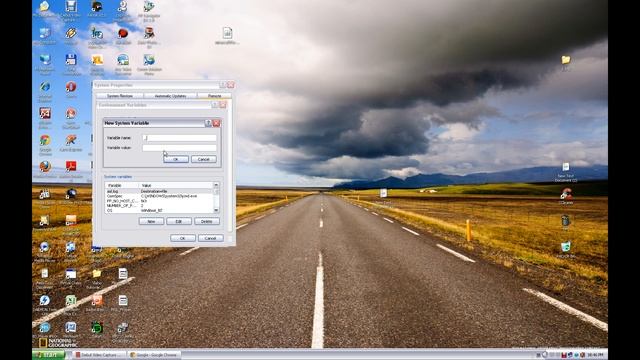Click the Variable column header
Screen dimensions: 640x360
pyautogui.click(x=122, y=186)
